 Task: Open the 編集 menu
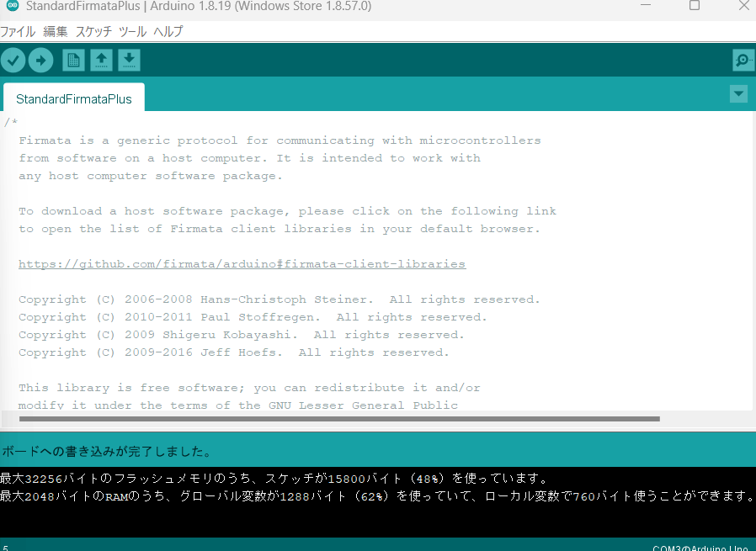(x=56, y=32)
